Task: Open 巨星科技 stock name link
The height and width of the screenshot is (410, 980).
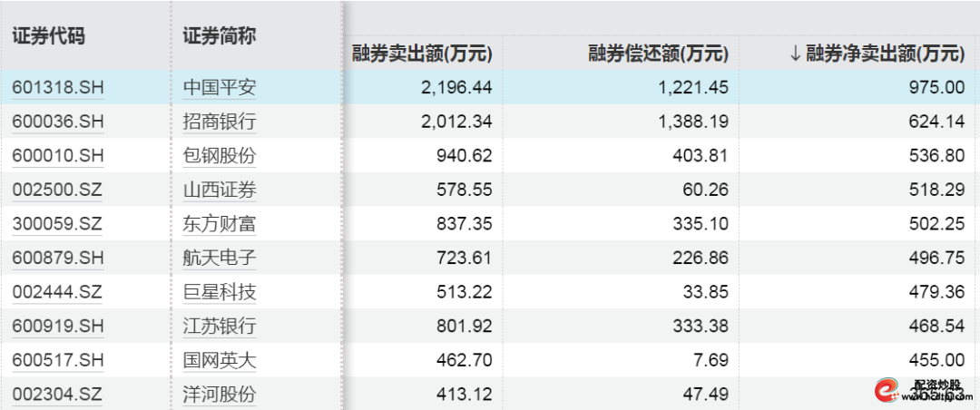Action: (x=220, y=292)
